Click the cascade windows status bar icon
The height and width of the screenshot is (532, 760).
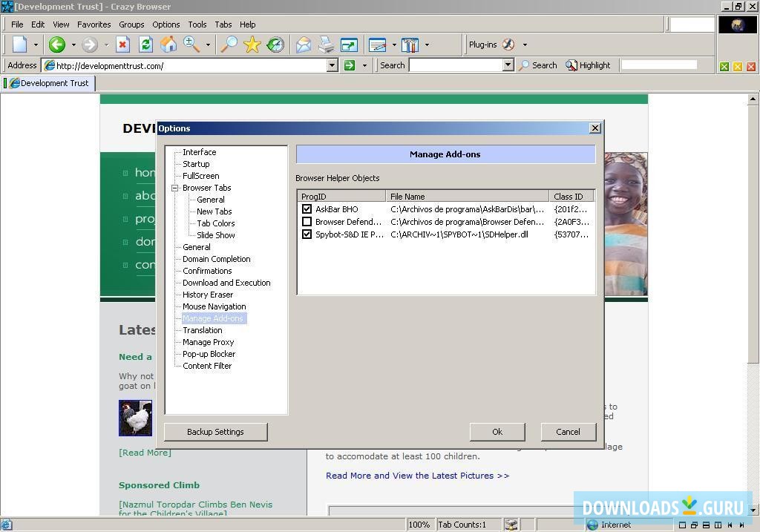pyautogui.click(x=694, y=525)
